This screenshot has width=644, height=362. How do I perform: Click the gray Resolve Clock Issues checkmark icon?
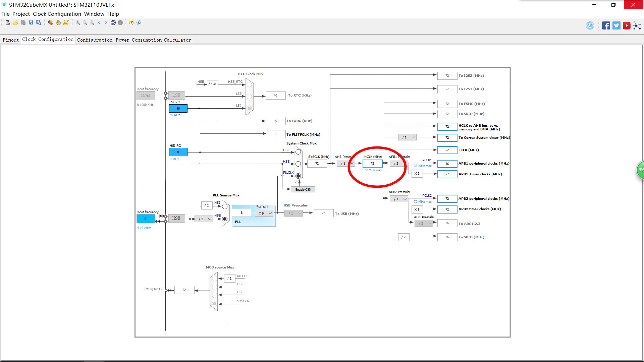tap(120, 22)
